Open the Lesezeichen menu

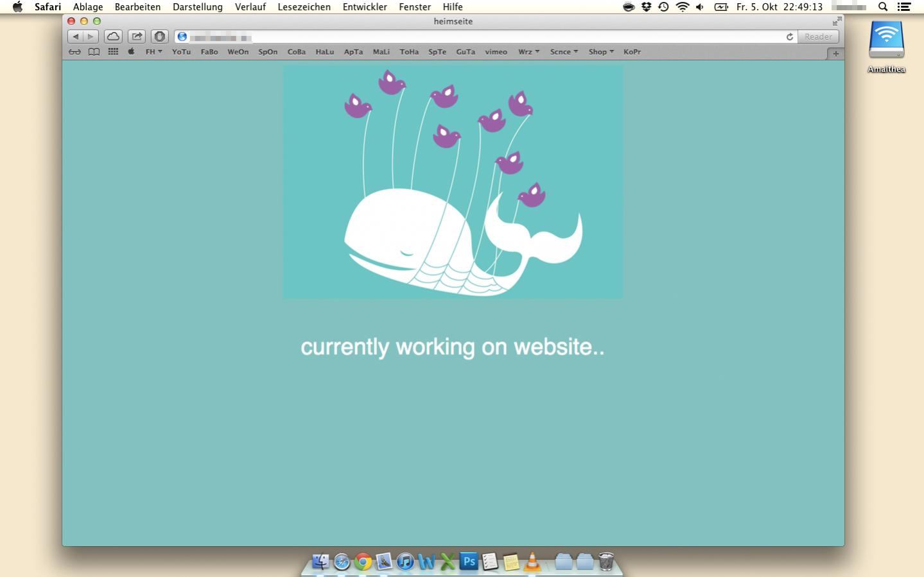(x=304, y=7)
